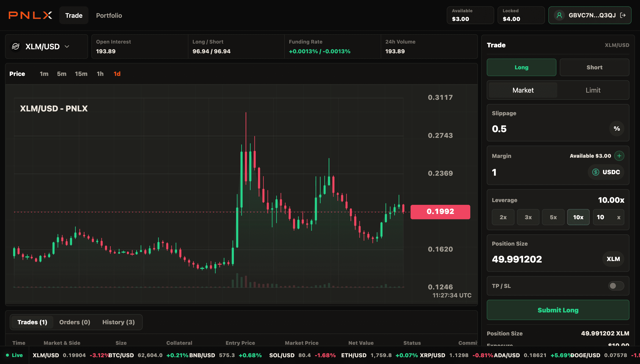The height and width of the screenshot is (364, 640).
Task: Click BNB/USD in the ticker bar
Action: 202,355
